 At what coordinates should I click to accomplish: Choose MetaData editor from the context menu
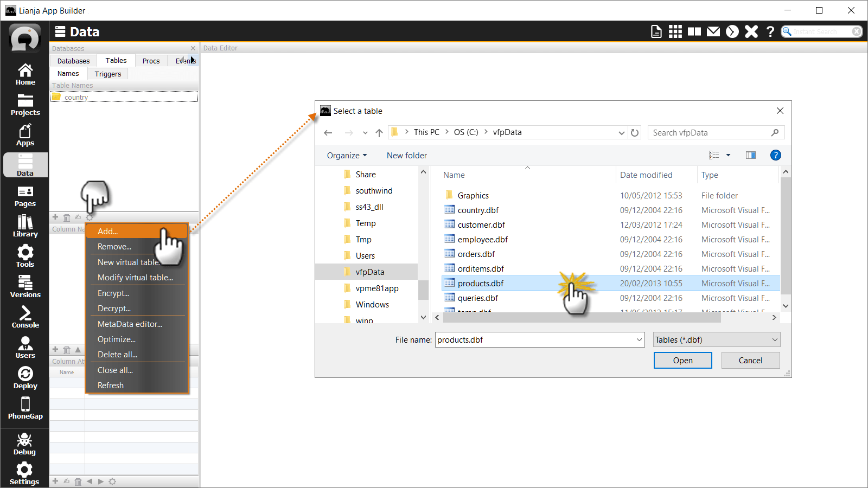130,324
